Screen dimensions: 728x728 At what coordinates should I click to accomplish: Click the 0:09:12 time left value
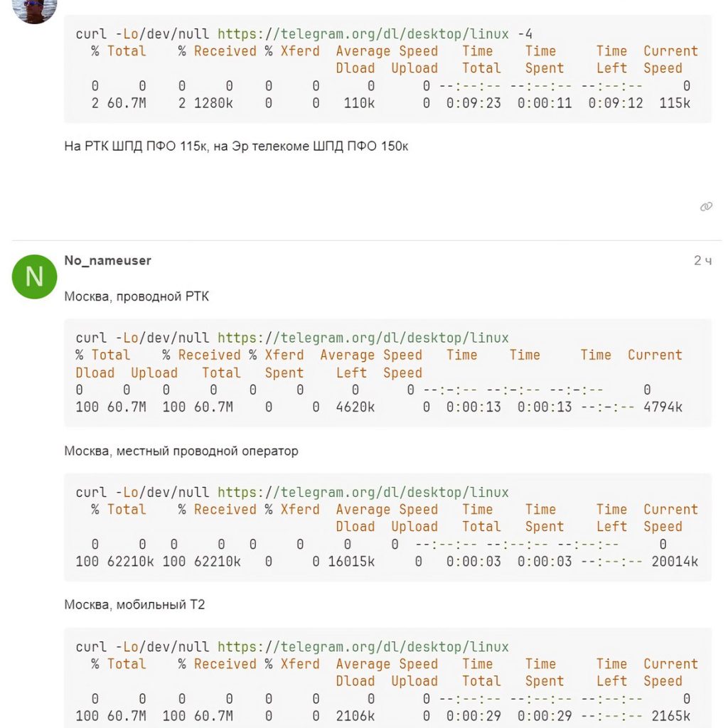(616, 103)
